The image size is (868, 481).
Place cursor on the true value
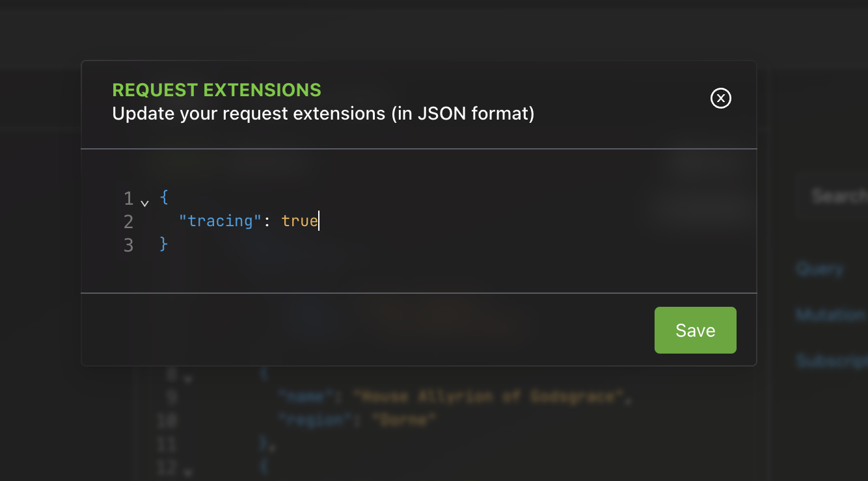coord(299,221)
